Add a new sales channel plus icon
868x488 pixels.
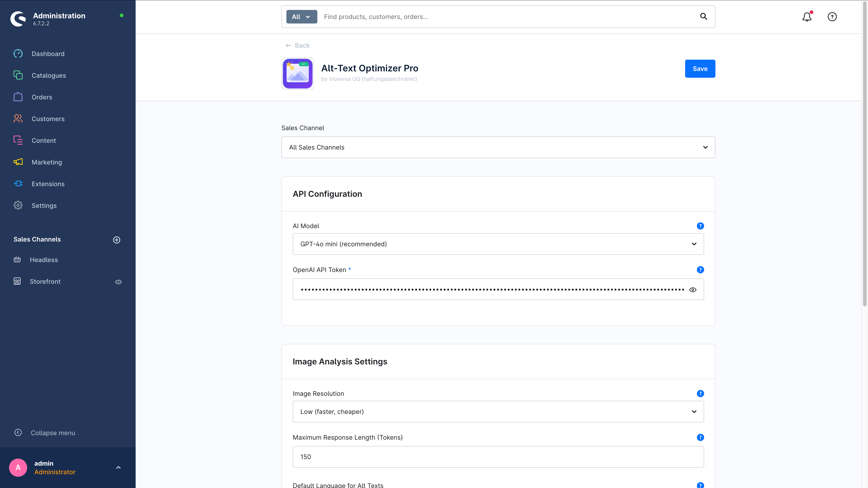tap(117, 240)
